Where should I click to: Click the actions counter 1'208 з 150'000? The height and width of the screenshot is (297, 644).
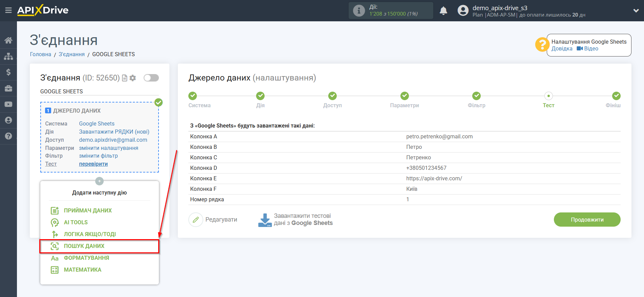coord(393,14)
